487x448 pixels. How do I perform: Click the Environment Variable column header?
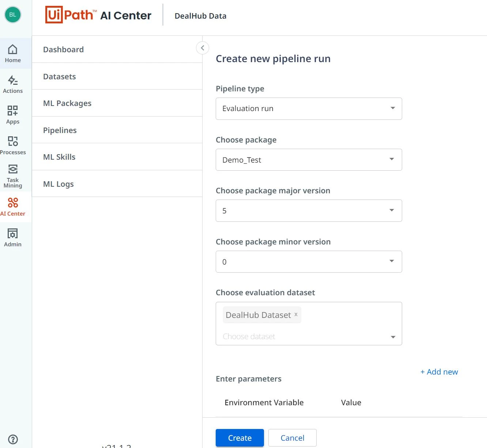coord(264,402)
